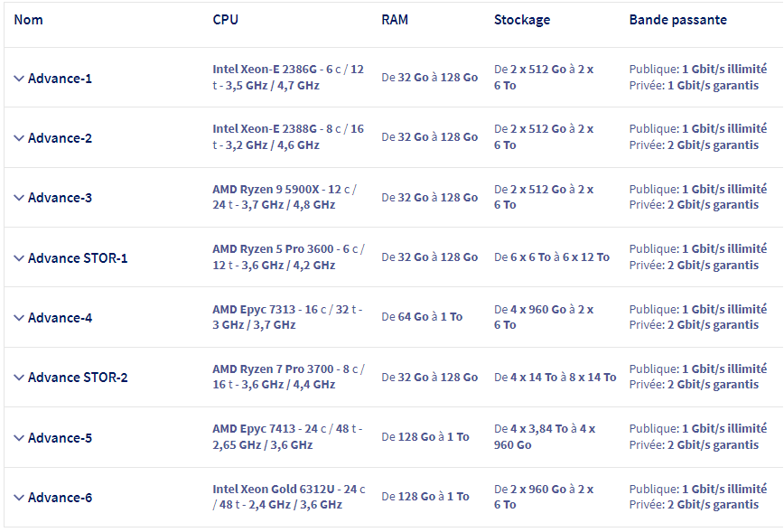Select the AMD Ryzen 9 5900X CPU text
The height and width of the screenshot is (532, 784).
click(266, 190)
